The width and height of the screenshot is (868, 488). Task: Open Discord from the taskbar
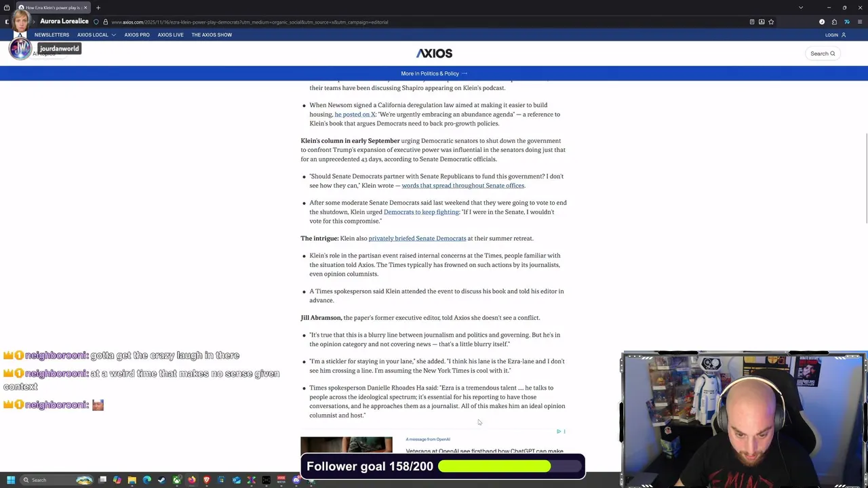coord(296,480)
